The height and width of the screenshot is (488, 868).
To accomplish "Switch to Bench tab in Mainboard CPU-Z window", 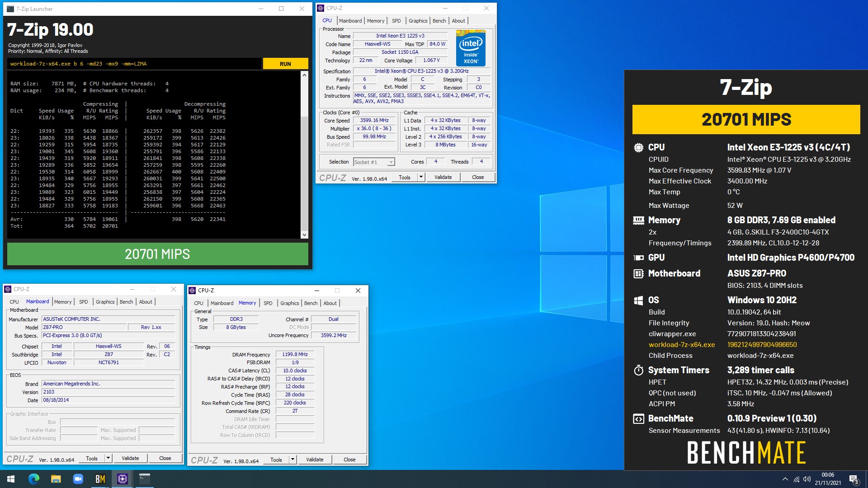I will coord(126,302).
